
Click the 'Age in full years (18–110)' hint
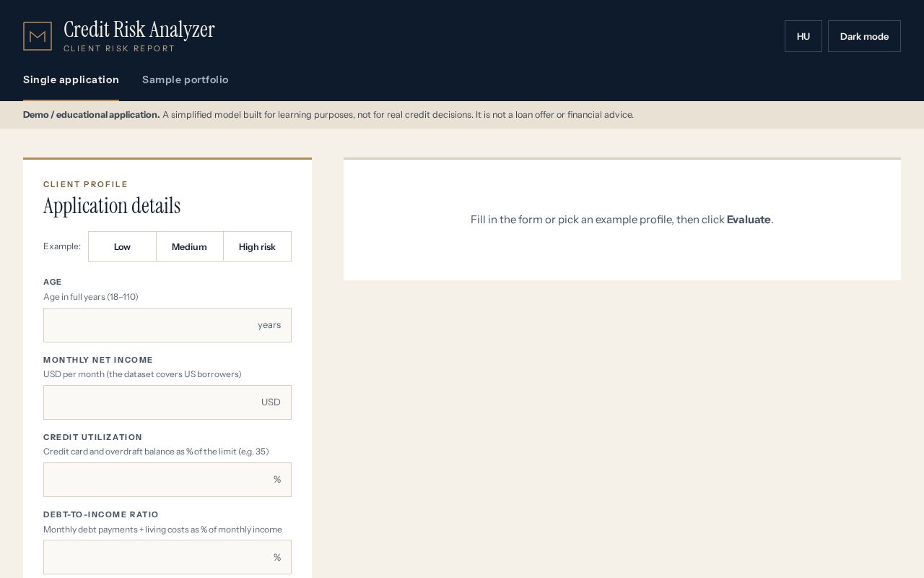[x=91, y=297]
